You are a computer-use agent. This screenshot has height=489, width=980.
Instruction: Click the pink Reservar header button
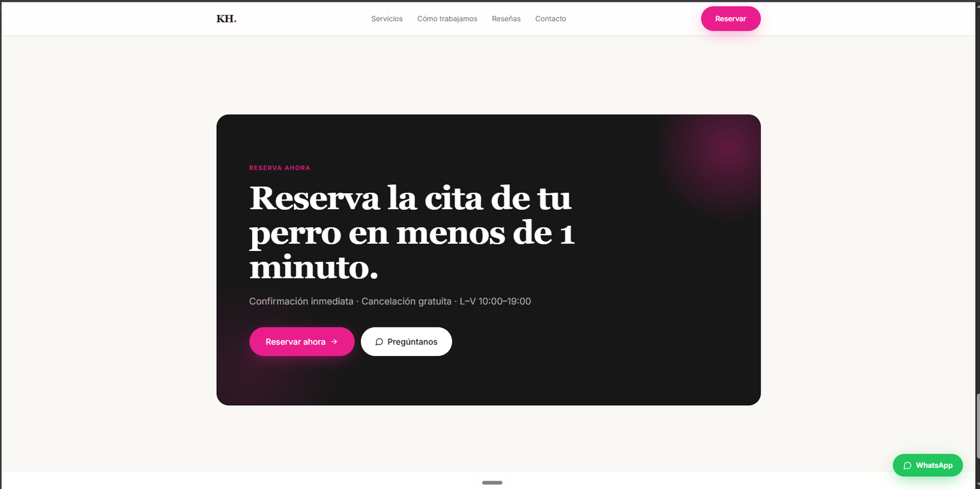click(731, 19)
